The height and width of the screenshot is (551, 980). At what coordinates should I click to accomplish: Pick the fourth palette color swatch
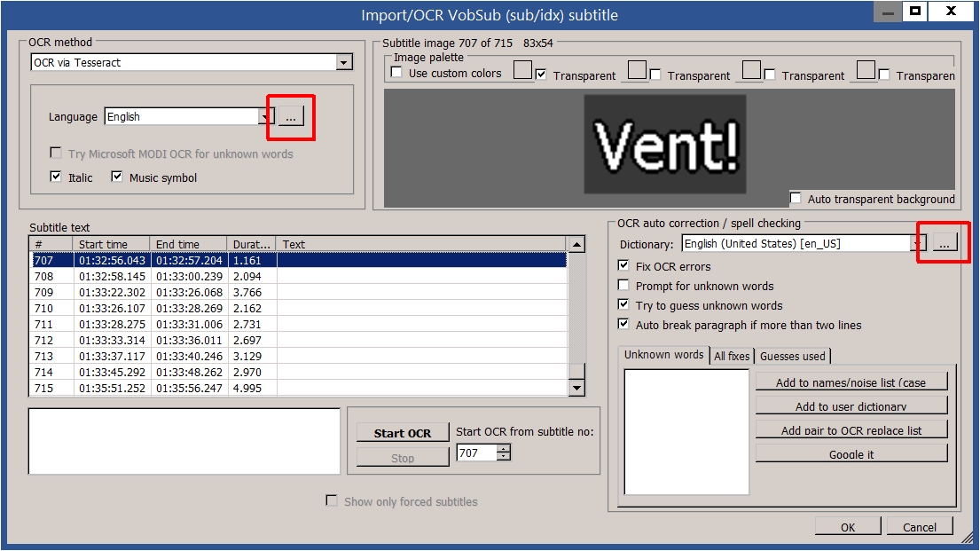[x=866, y=70]
